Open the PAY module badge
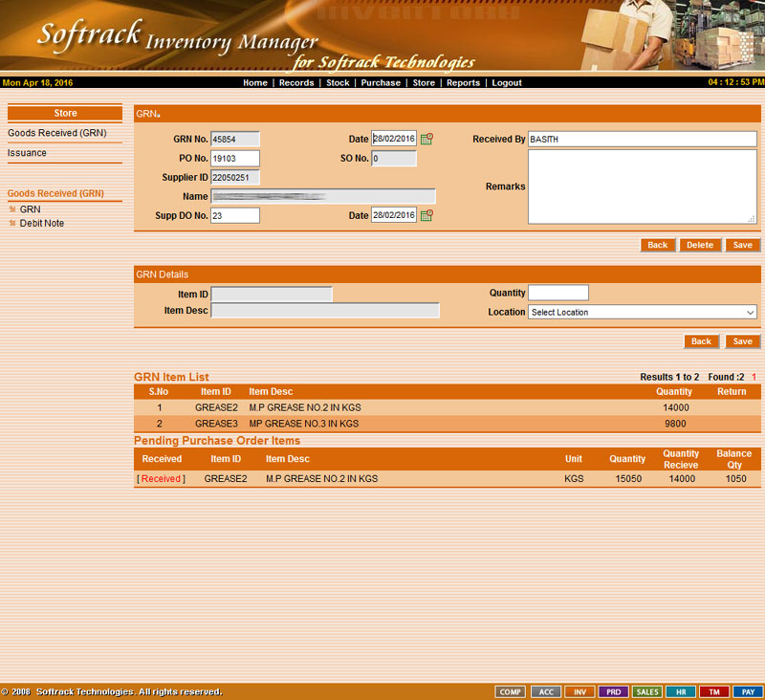Image resolution: width=765 pixels, height=700 pixels. tap(747, 691)
